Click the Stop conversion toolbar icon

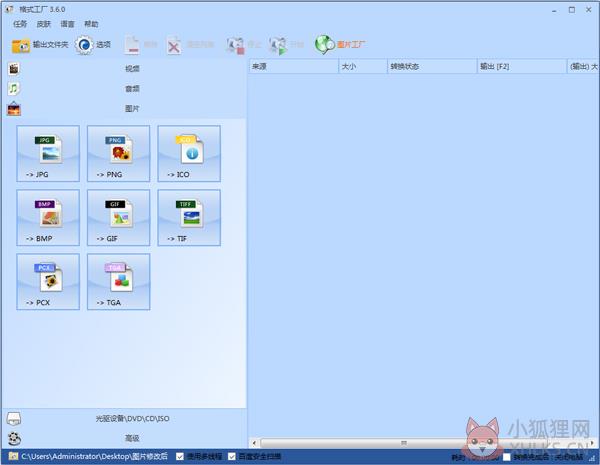235,46
